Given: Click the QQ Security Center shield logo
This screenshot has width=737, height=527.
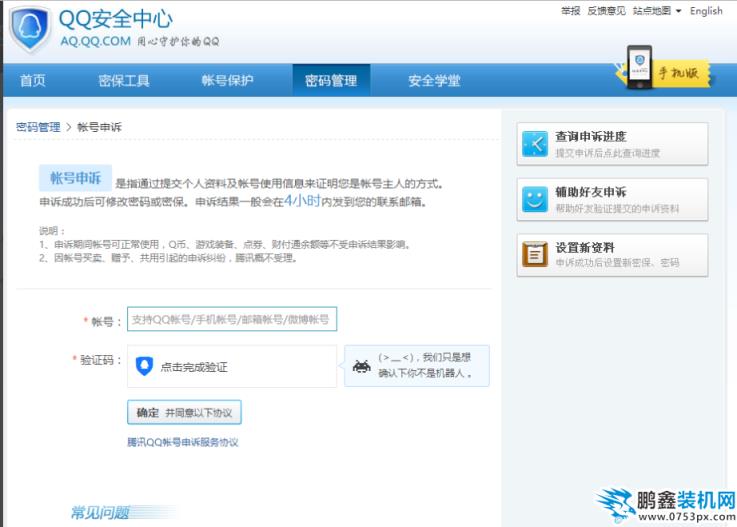Looking at the screenshot, I should click(30, 29).
